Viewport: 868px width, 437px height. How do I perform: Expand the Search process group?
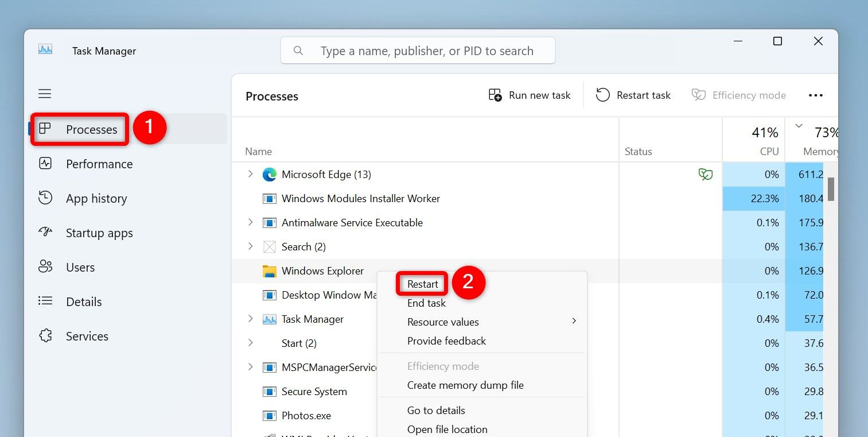click(250, 246)
